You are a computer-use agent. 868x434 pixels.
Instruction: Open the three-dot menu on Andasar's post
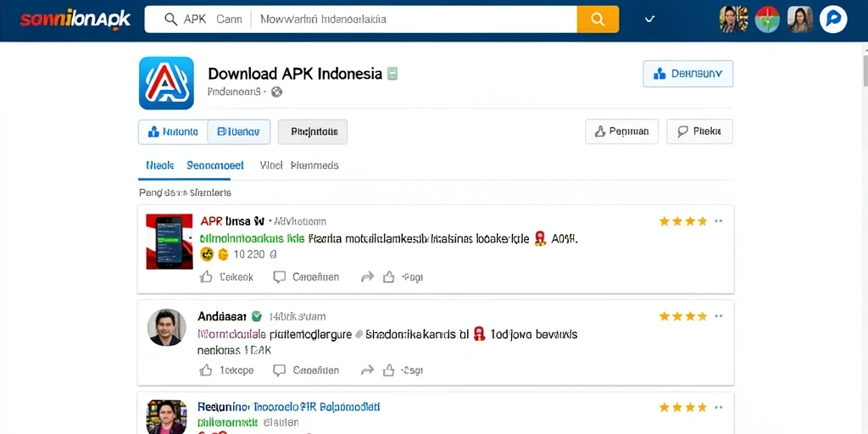[719, 317]
